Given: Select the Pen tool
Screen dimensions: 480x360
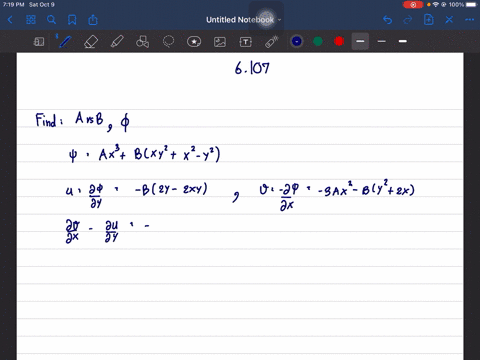Looking at the screenshot, I should point(65,42).
